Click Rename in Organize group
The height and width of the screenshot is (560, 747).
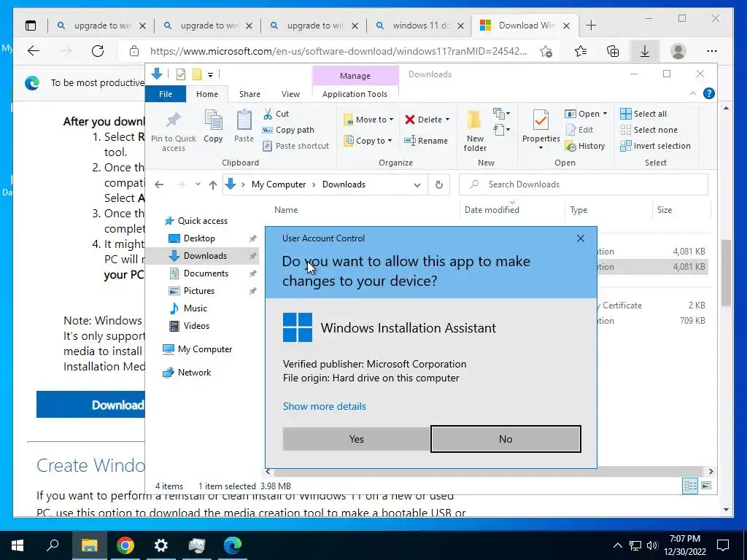tap(426, 141)
